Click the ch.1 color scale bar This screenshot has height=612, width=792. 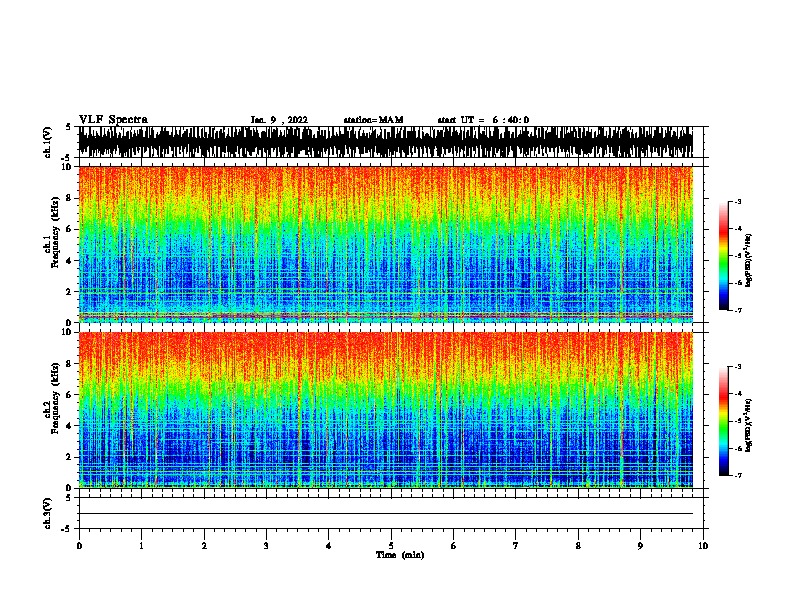pos(724,256)
